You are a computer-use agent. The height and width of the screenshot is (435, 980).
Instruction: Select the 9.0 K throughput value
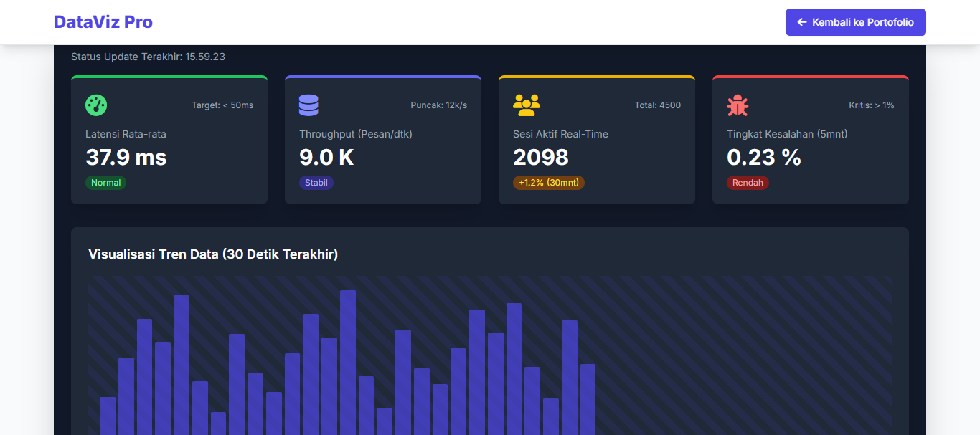(x=326, y=157)
